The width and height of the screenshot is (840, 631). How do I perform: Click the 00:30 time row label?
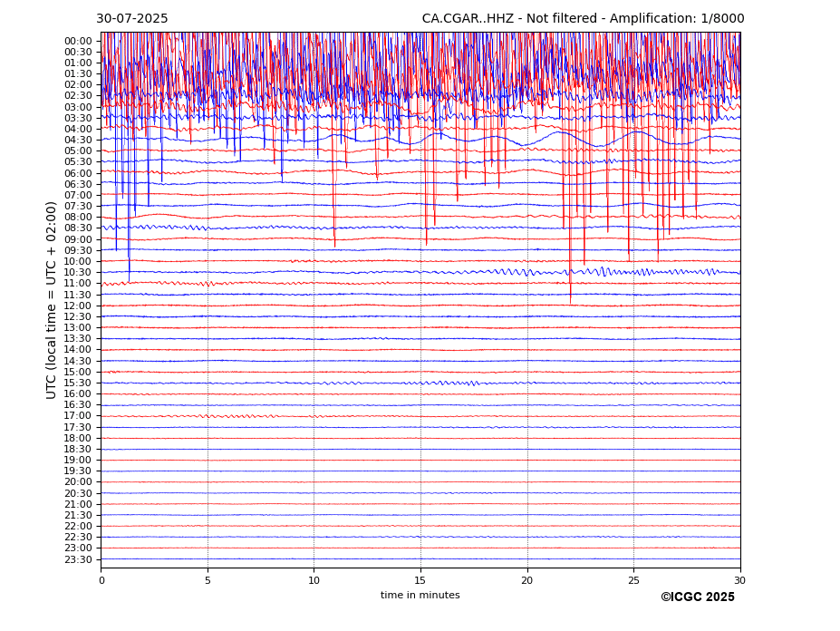click(78, 52)
